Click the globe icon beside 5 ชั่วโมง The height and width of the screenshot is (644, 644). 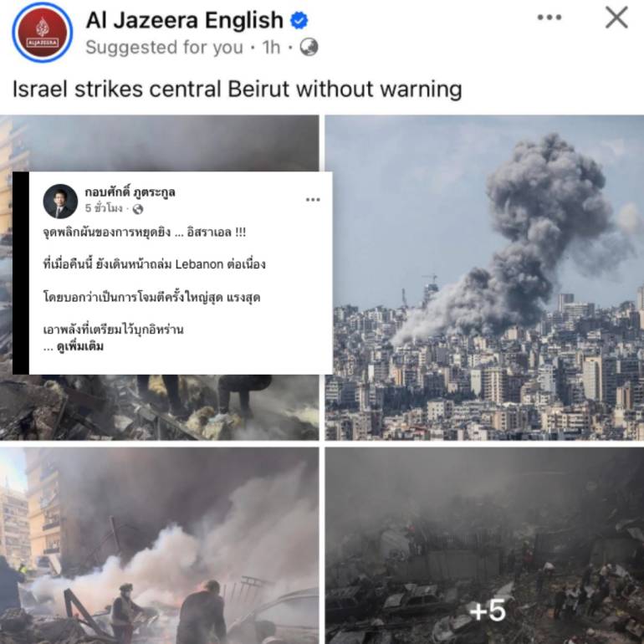click(x=138, y=209)
